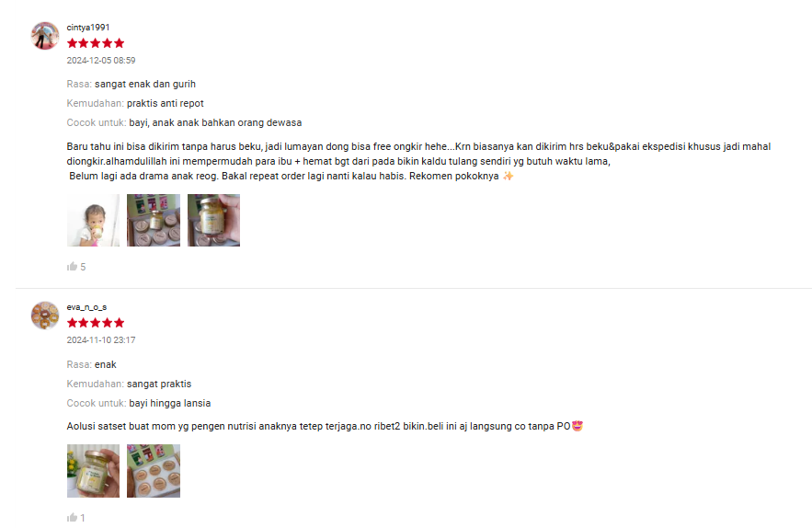Like cintya1991's review with thumbs-up icon
Image resolution: width=812 pixels, height=528 pixels.
72,267
